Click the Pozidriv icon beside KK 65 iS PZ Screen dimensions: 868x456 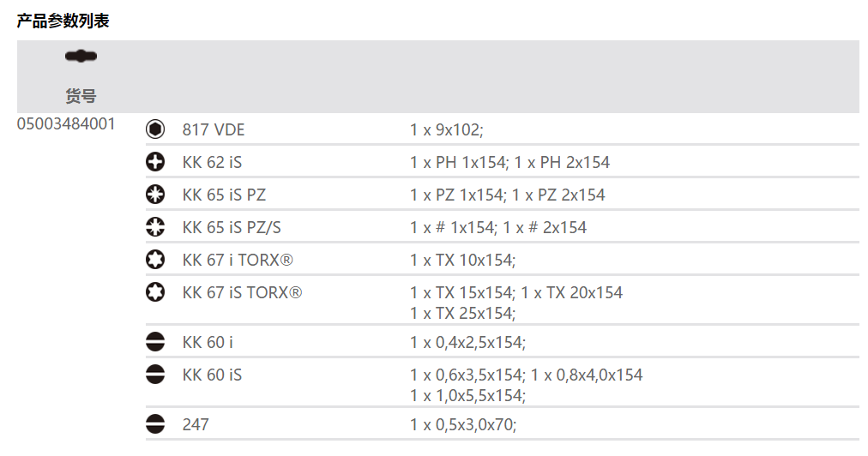tap(155, 195)
